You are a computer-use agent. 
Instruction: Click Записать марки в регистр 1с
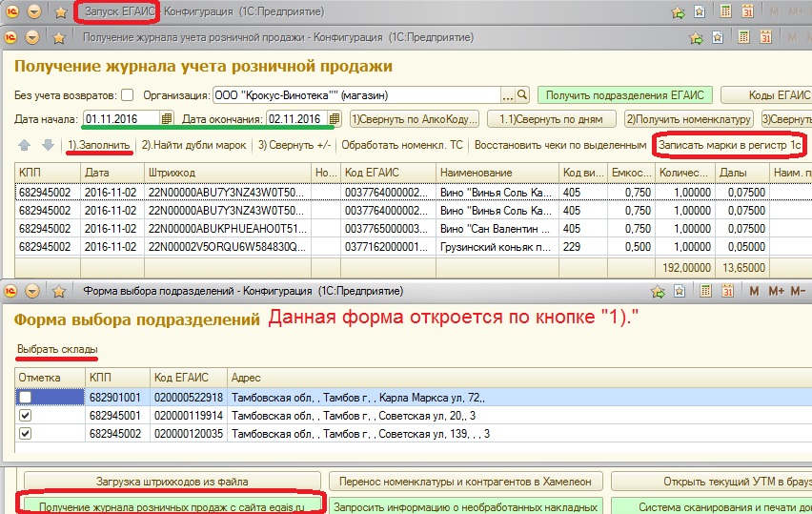[728, 145]
